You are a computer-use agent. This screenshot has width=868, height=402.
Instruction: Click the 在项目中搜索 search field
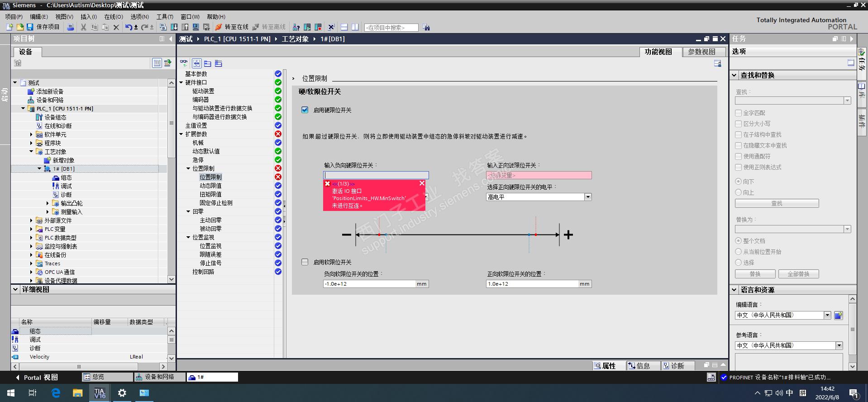[x=391, y=28]
